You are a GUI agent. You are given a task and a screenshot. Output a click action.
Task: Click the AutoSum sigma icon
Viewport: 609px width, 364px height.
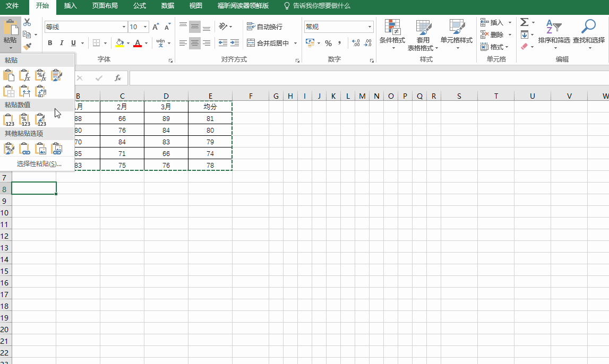click(525, 22)
